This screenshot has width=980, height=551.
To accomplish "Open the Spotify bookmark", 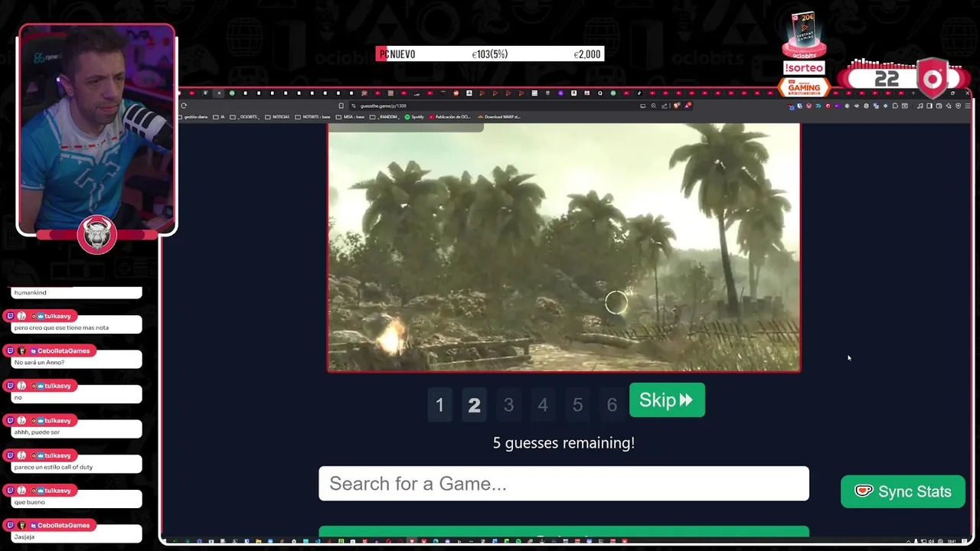I will [x=414, y=117].
